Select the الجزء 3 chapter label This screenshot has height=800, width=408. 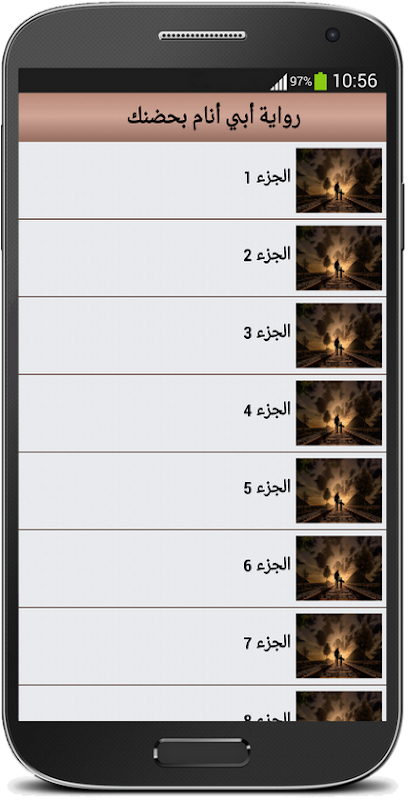(267, 333)
